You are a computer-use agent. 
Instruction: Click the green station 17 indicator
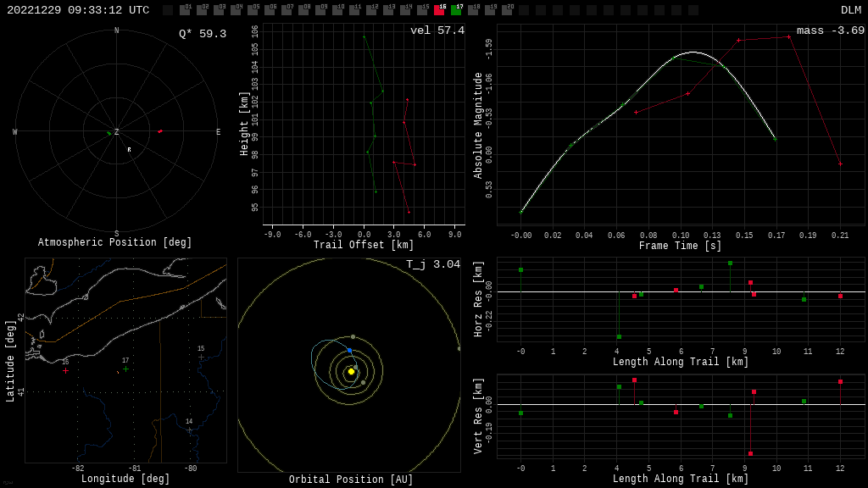click(456, 9)
